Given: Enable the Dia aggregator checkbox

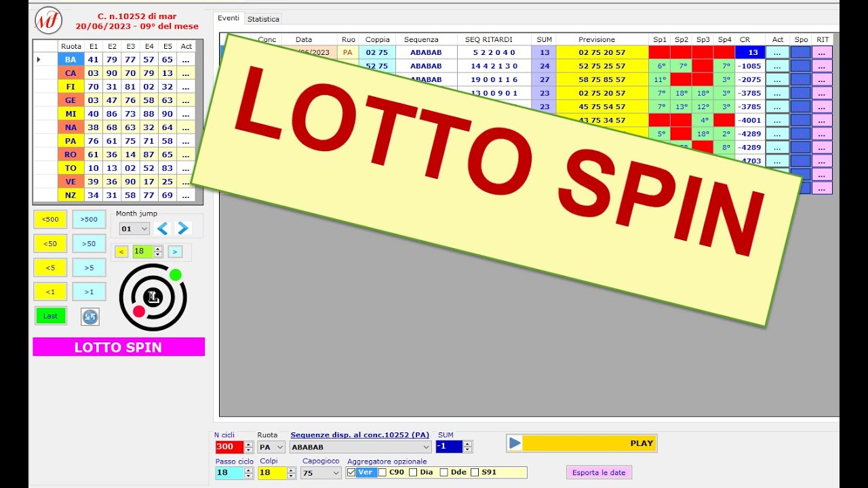Looking at the screenshot, I should point(413,472).
